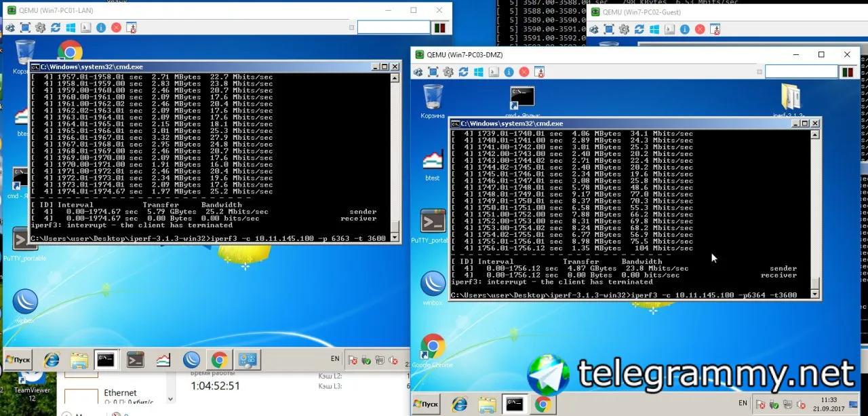Screen dimensions: 868x416
Task: Select btest icon on PC03-DMZ desktop
Action: [x=433, y=165]
